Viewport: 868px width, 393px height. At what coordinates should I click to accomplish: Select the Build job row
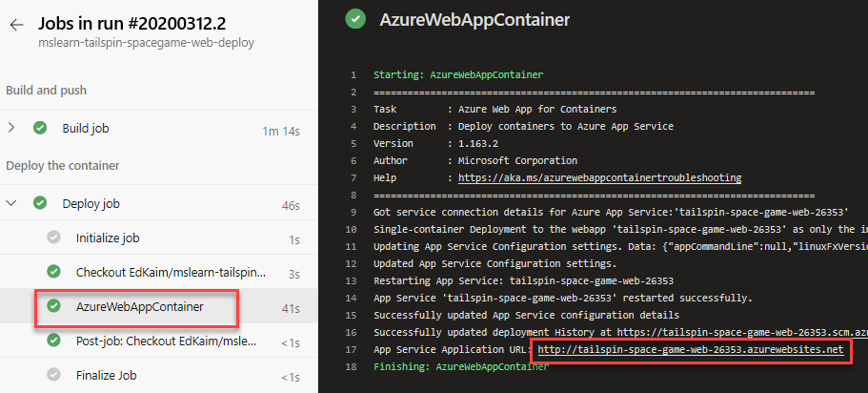(x=159, y=129)
